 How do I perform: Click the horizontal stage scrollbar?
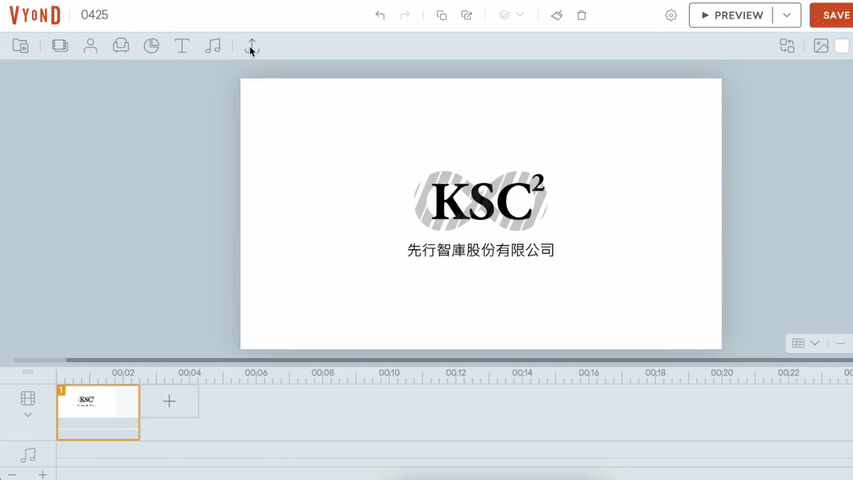pyautogui.click(x=459, y=360)
